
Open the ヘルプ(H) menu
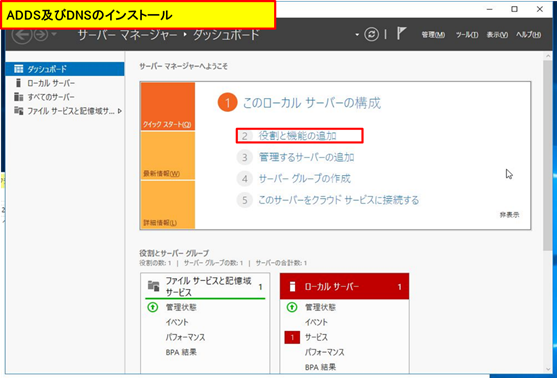coord(529,35)
